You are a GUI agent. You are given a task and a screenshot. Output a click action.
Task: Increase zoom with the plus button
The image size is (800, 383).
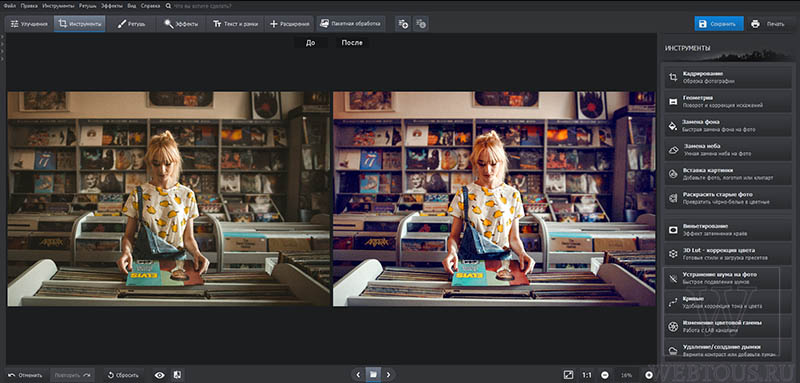pos(649,375)
